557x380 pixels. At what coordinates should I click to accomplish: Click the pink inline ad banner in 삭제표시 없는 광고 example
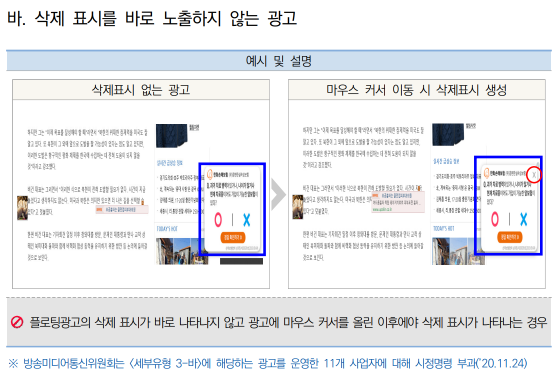pyautogui.click(x=122, y=210)
